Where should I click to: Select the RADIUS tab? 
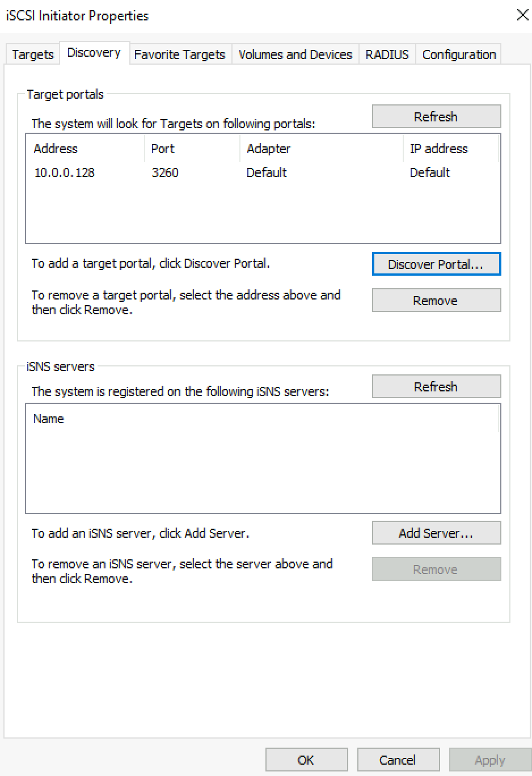click(x=387, y=54)
